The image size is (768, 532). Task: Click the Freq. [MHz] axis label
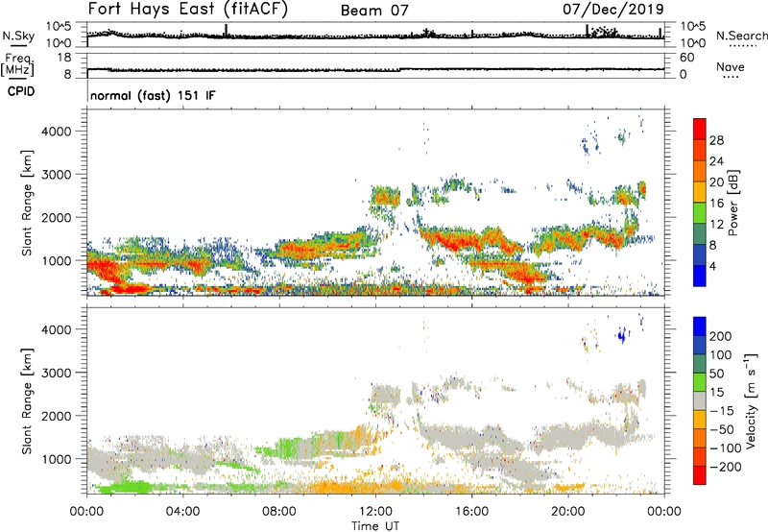pyautogui.click(x=18, y=64)
